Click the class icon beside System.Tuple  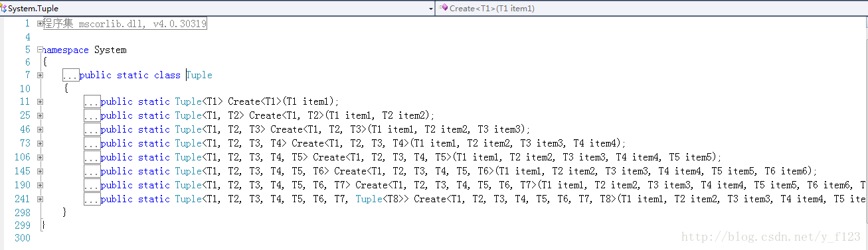pyautogui.click(x=4, y=8)
